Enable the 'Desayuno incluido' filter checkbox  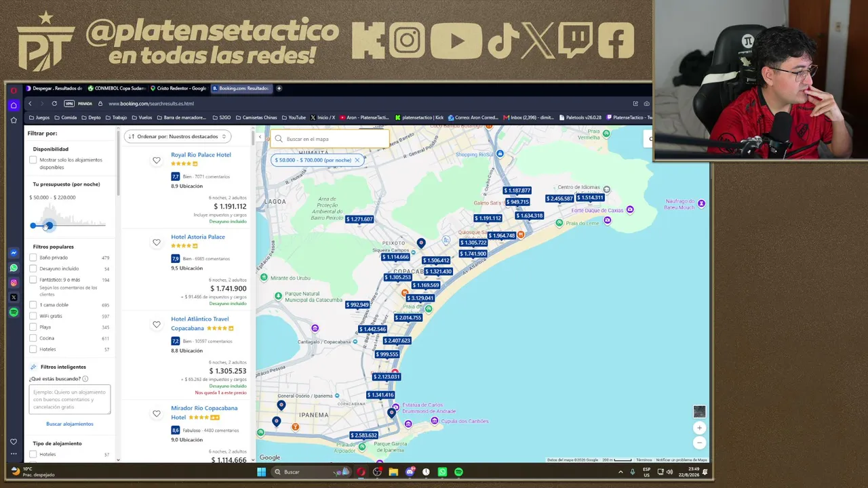(33, 268)
